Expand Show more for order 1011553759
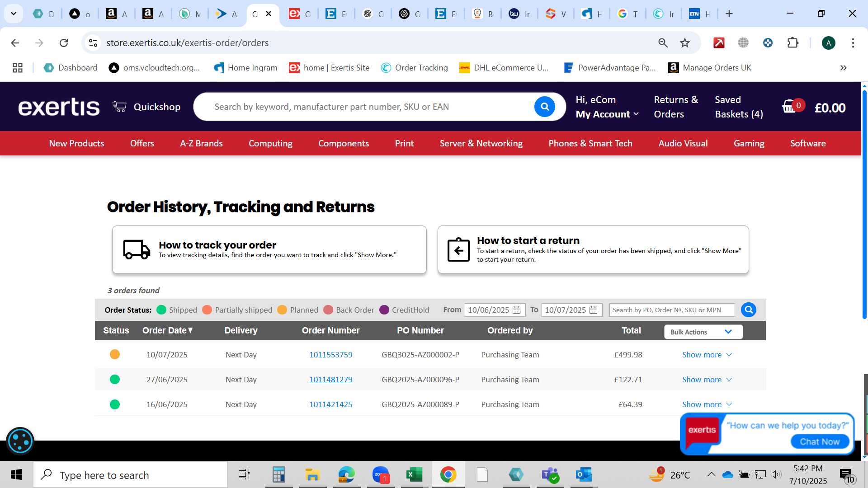Screen dimensions: 868x488 (x=707, y=355)
